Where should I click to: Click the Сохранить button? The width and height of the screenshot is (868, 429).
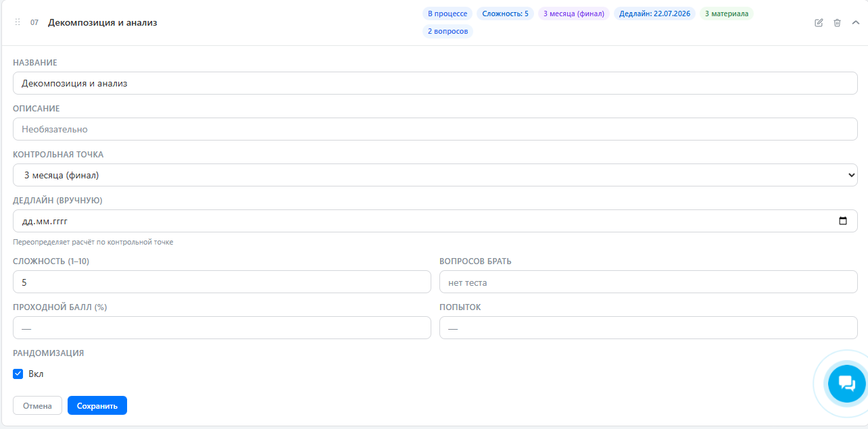point(97,405)
